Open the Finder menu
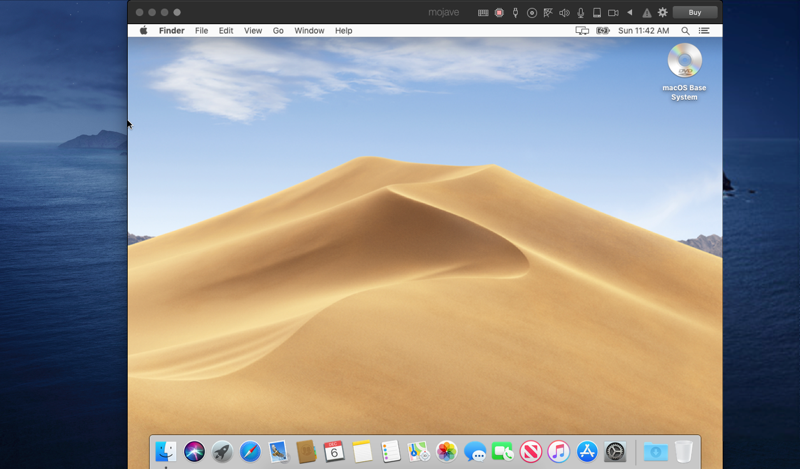Viewport: 800px width, 469px height. point(171,31)
